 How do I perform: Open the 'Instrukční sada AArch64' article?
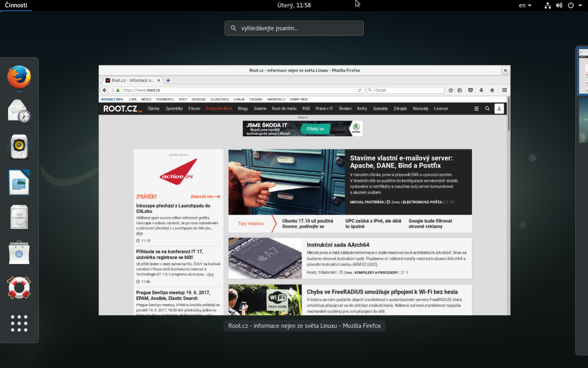(338, 245)
